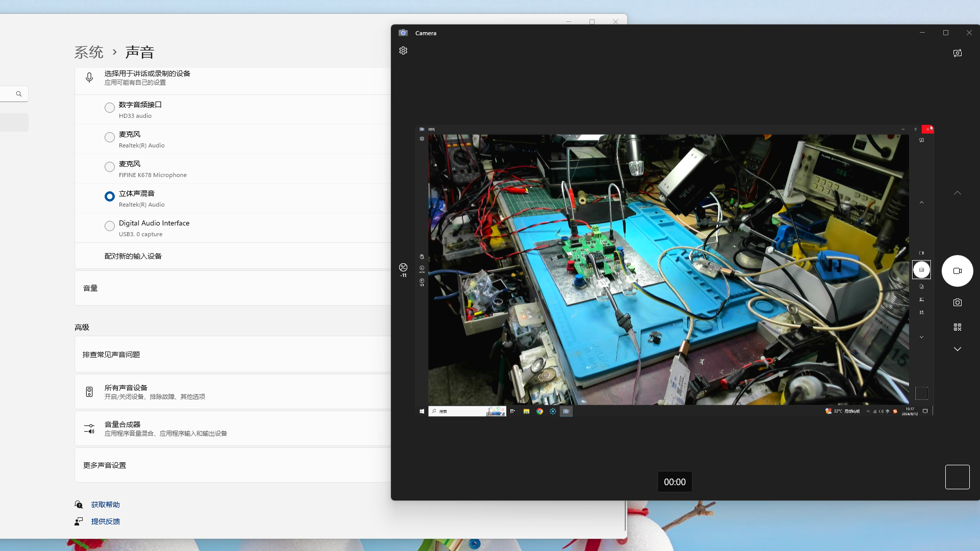
Task: Select 数字音频接口 HD33 audio radio button
Action: pyautogui.click(x=110, y=108)
